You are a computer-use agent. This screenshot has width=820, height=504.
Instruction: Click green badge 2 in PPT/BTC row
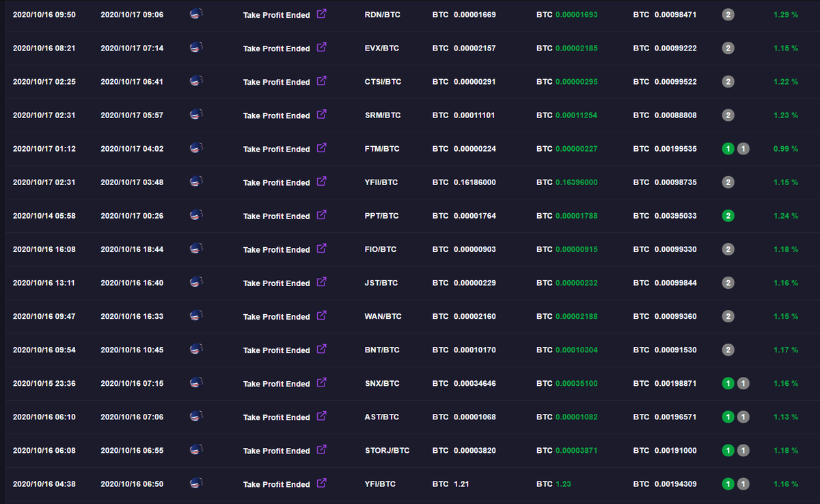coord(728,216)
